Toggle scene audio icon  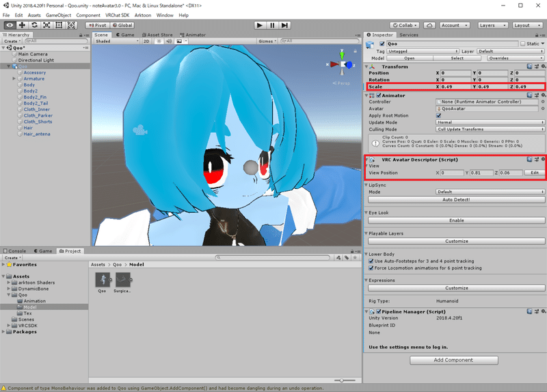169,41
